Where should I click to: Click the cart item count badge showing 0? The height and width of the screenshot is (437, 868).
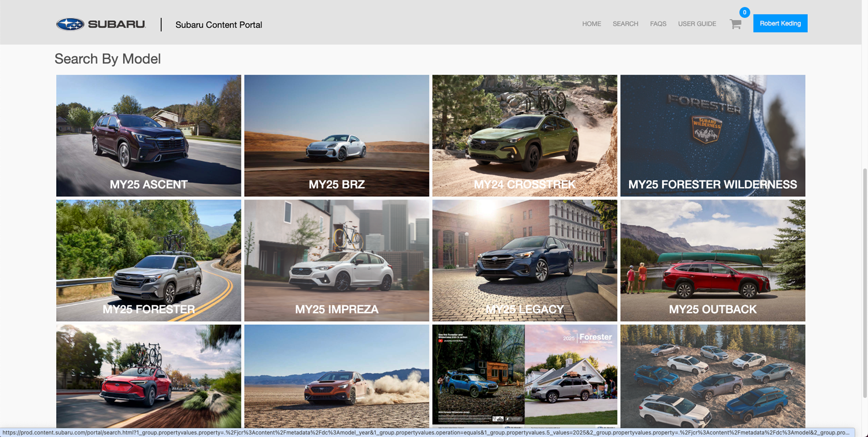745,12
